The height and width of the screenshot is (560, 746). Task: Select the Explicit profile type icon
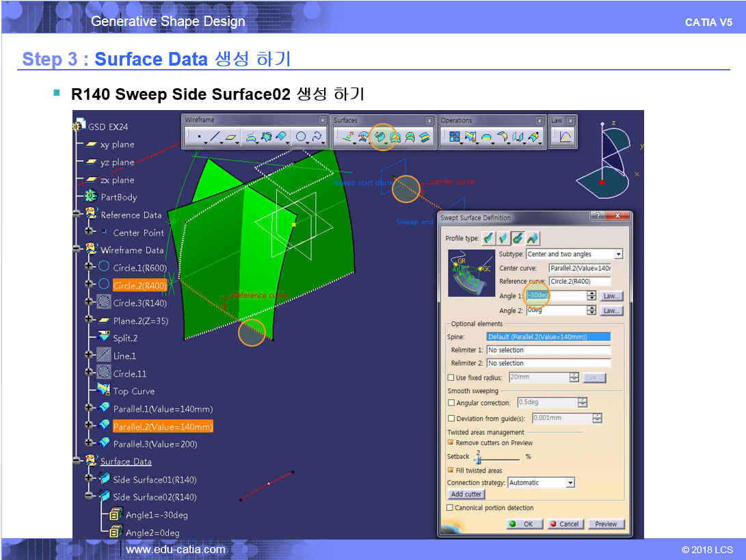point(488,238)
